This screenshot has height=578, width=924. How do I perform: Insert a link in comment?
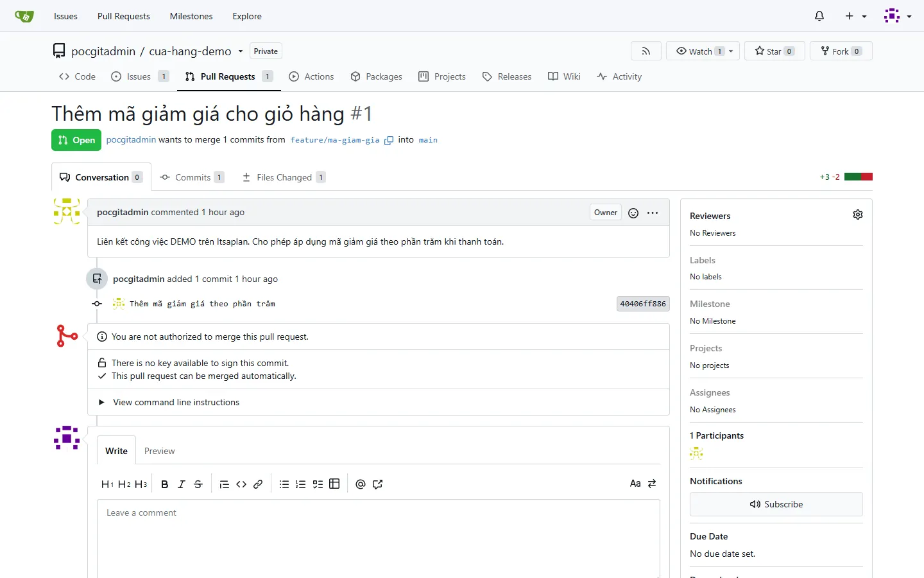pos(258,484)
